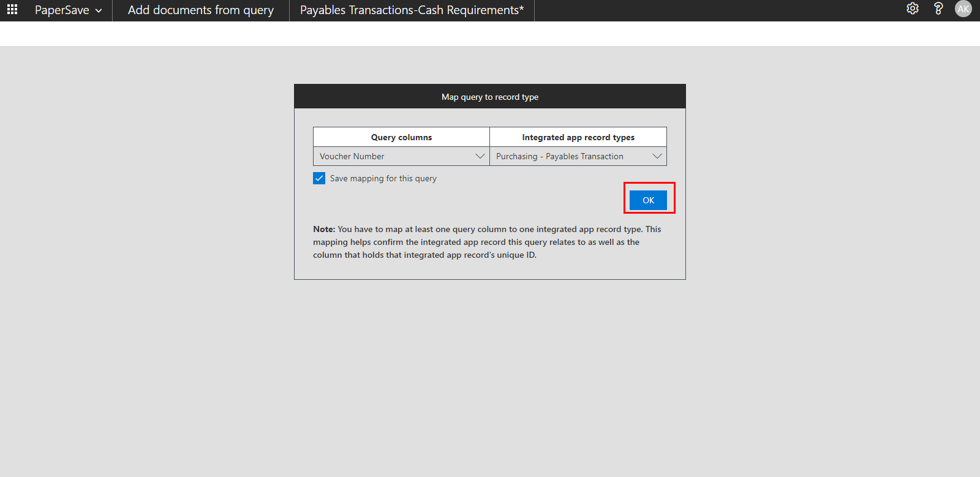
Task: Switch to Add documents from query tab
Action: [200, 10]
